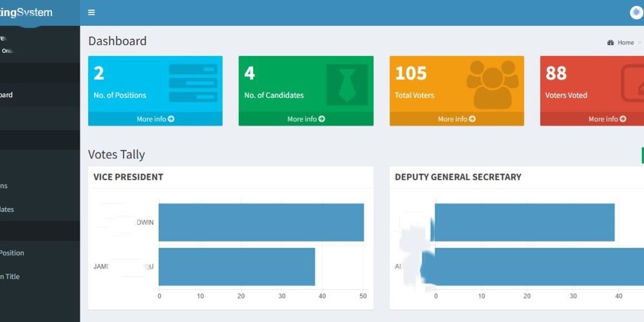
Task: Select Dashboard in the sidebar menu
Action: click(6, 95)
